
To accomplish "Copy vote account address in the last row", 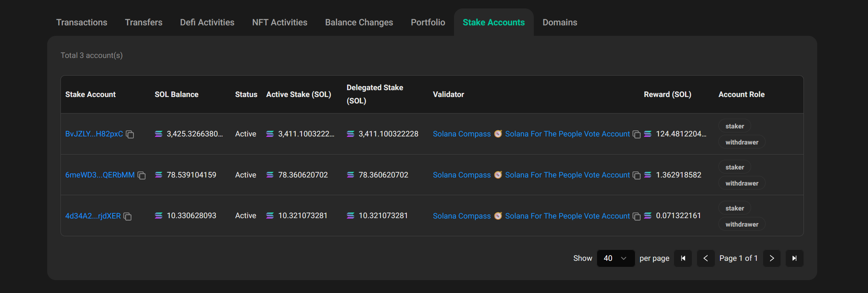I will (x=637, y=217).
